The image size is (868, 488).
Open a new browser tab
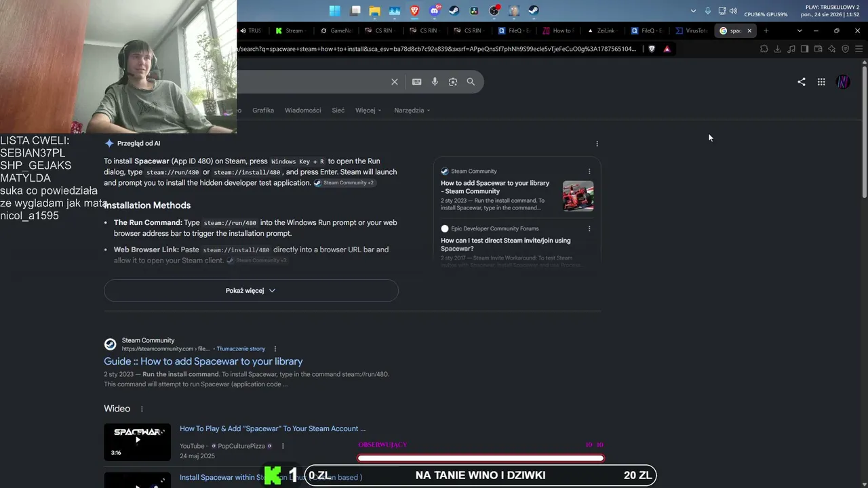point(766,30)
